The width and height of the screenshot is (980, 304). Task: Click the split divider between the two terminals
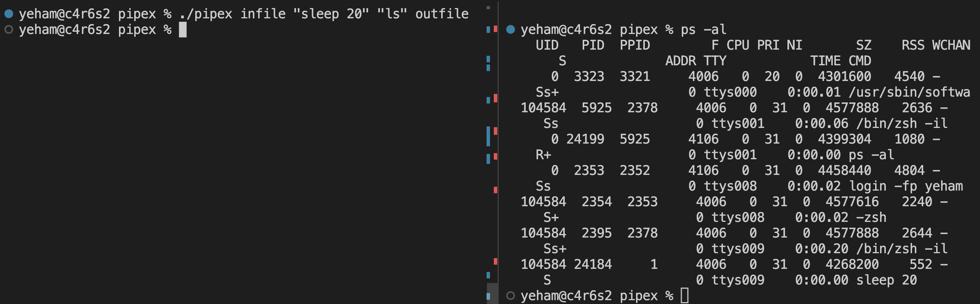tap(498, 152)
